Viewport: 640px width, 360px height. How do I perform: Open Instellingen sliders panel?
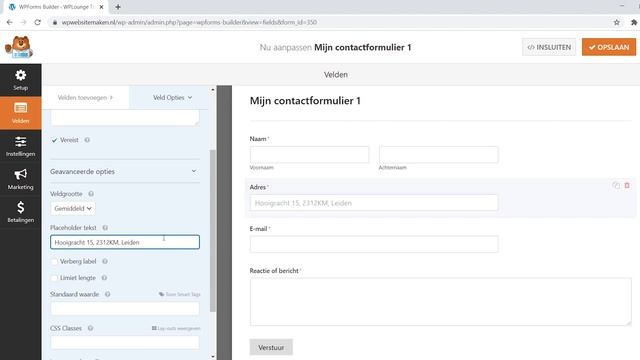[x=20, y=146]
